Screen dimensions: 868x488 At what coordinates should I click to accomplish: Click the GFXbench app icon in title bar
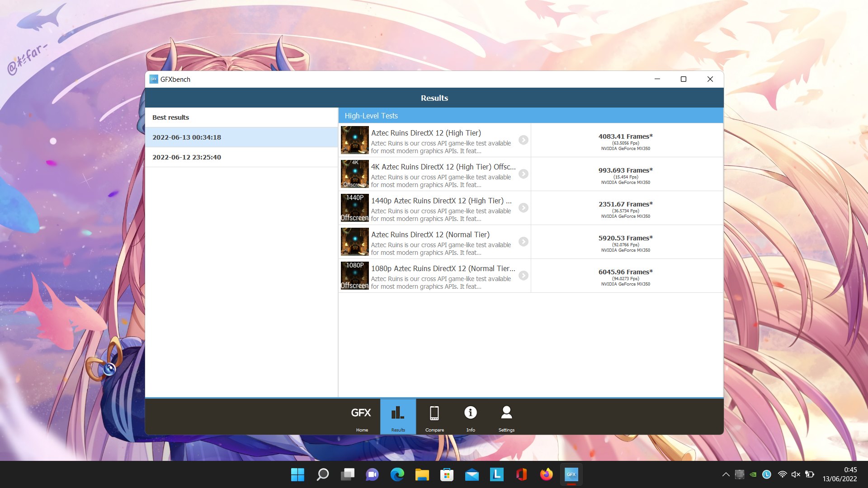tap(154, 79)
